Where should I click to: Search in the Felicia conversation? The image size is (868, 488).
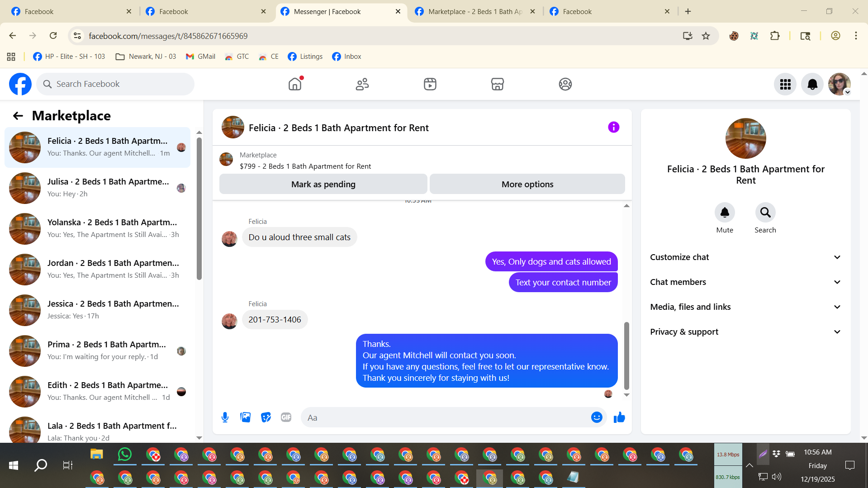click(765, 213)
